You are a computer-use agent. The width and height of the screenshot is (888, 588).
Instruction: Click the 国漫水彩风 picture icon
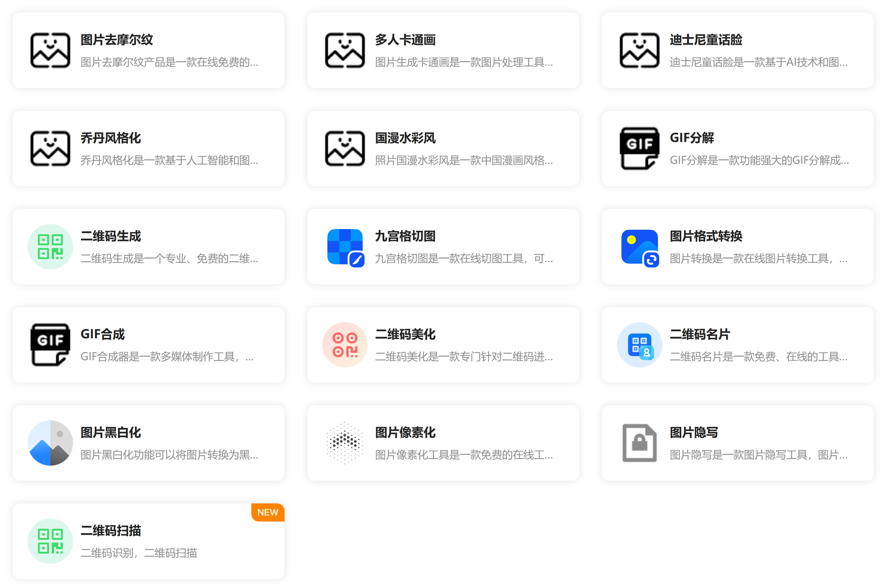[x=345, y=149]
